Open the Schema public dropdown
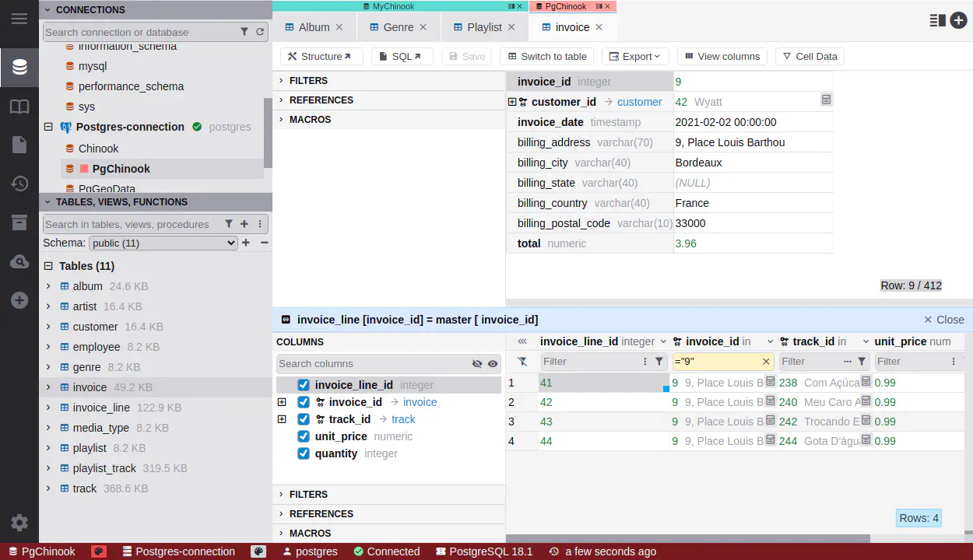Screen dimensions: 973x560 point(163,243)
